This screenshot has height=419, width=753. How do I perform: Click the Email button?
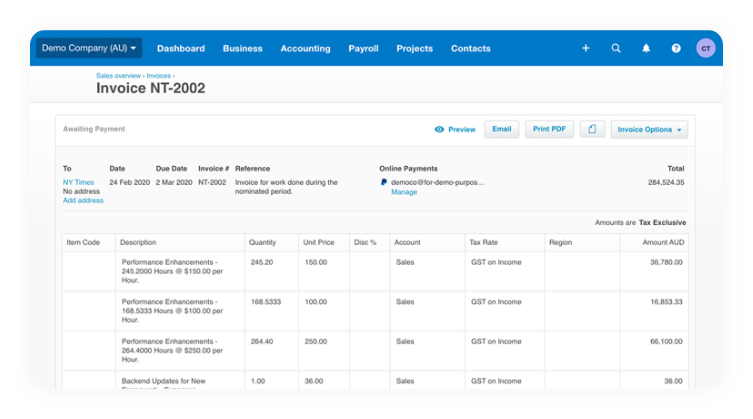(501, 129)
